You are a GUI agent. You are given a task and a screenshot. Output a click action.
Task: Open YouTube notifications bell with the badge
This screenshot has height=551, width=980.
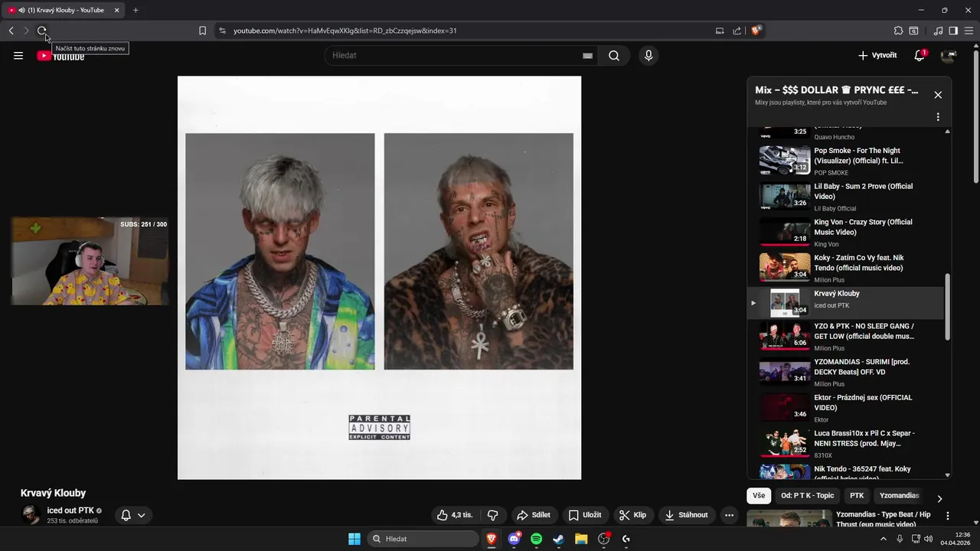tap(920, 55)
